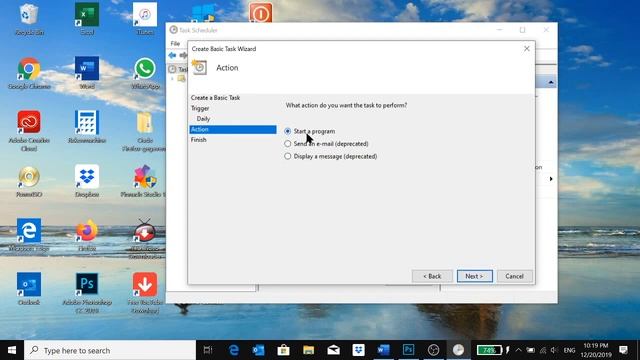The image size is (640, 360).
Task: Click the Back button in the wizard
Action: coord(432,276)
